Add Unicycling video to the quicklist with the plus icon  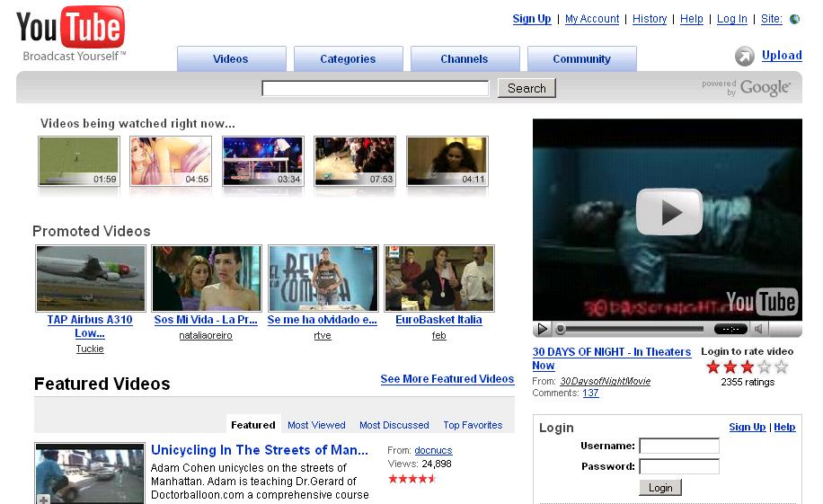tap(43, 499)
